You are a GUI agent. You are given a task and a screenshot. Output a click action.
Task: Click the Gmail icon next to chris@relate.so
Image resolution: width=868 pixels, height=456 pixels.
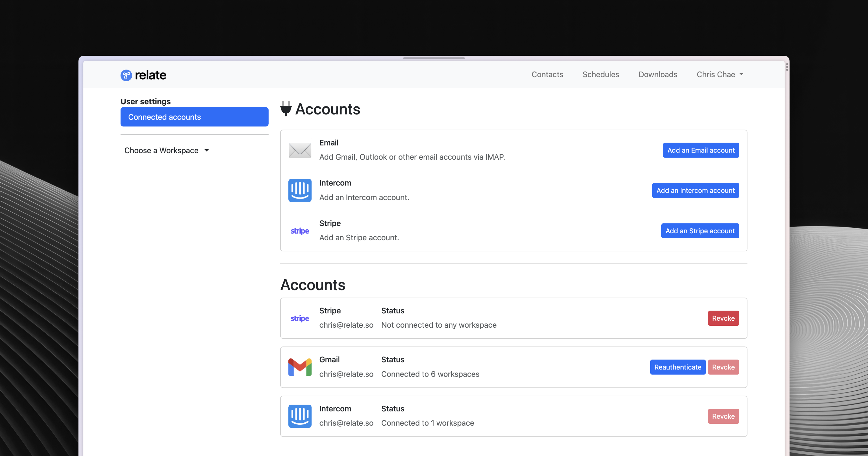point(299,367)
